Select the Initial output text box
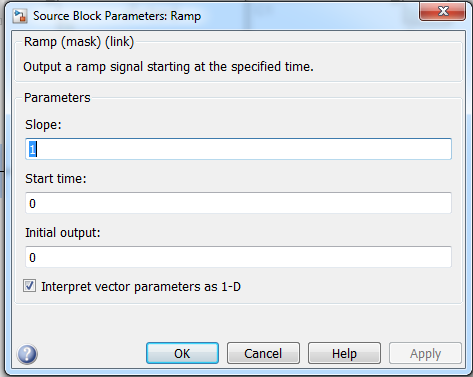This screenshot has height=377, width=473. point(238,257)
